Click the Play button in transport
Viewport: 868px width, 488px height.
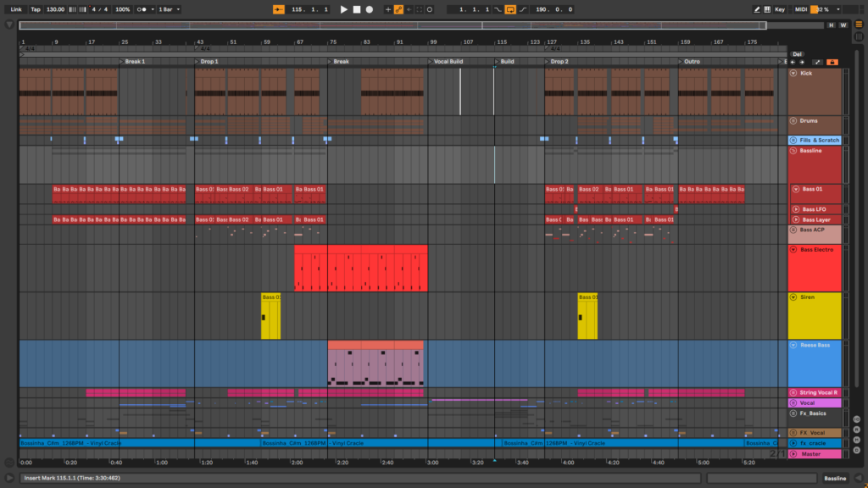[x=344, y=9]
